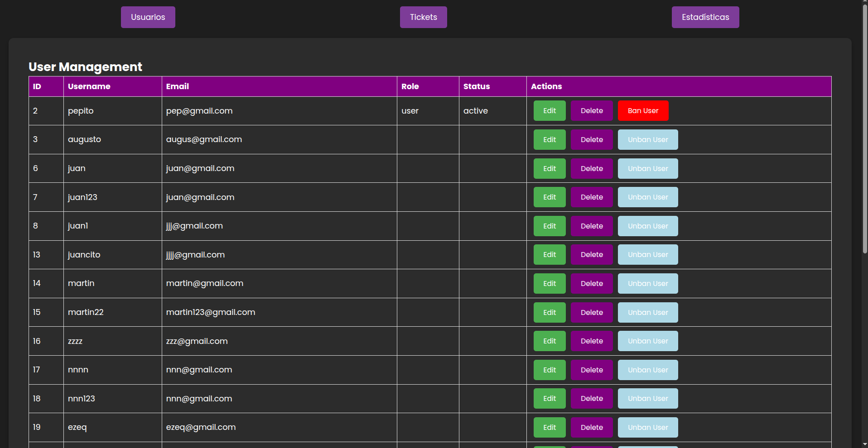
Task: Select username juancito
Action: (84, 255)
